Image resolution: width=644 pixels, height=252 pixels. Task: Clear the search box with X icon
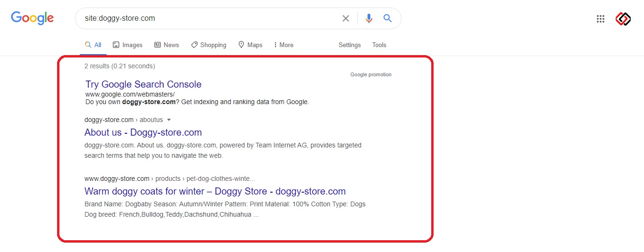(346, 18)
